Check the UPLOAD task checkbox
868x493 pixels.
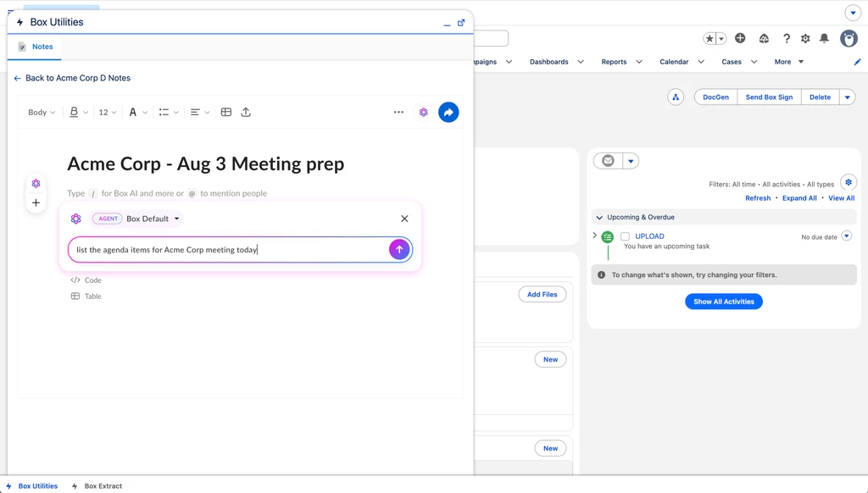click(625, 236)
